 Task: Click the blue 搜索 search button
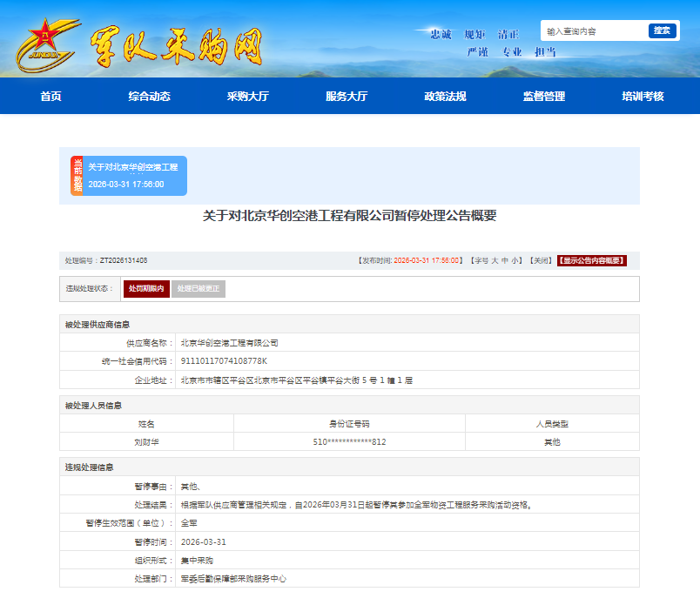pos(662,30)
